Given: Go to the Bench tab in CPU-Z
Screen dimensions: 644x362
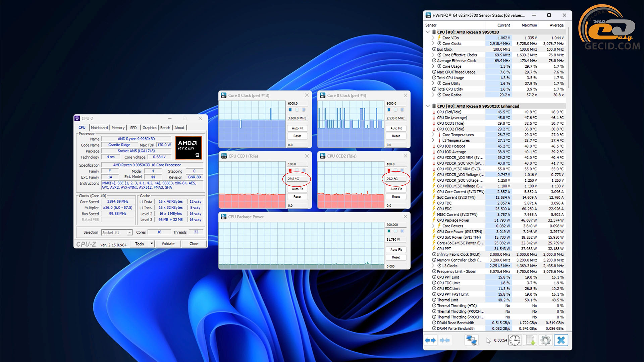Looking at the screenshot, I should tap(165, 128).
